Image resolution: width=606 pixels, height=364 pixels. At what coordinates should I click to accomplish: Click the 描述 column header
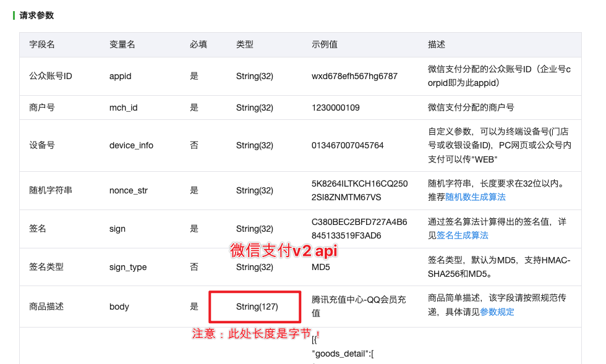(x=437, y=44)
